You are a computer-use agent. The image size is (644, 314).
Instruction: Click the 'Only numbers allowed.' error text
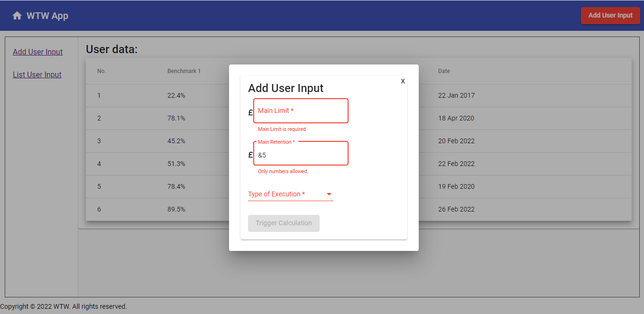[283, 171]
